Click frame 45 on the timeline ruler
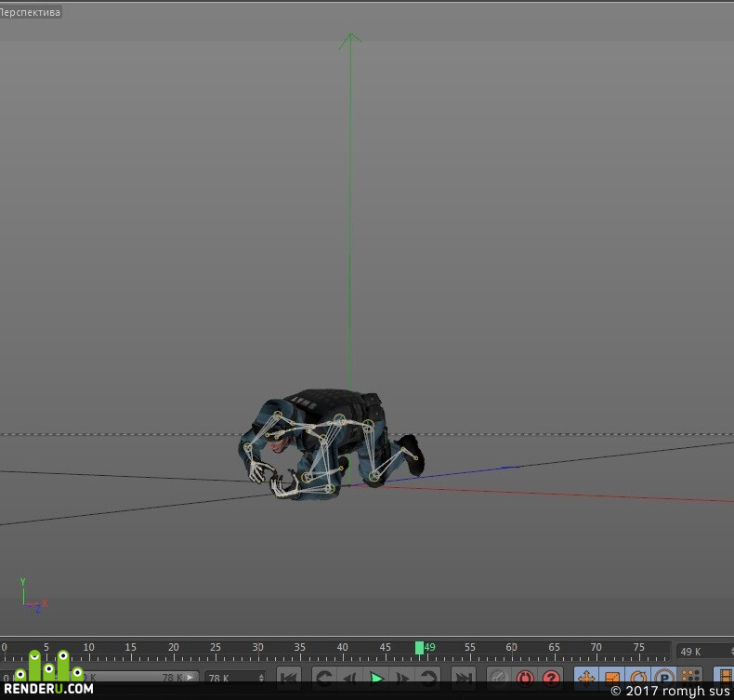This screenshot has height=700, width=734. coord(386,648)
